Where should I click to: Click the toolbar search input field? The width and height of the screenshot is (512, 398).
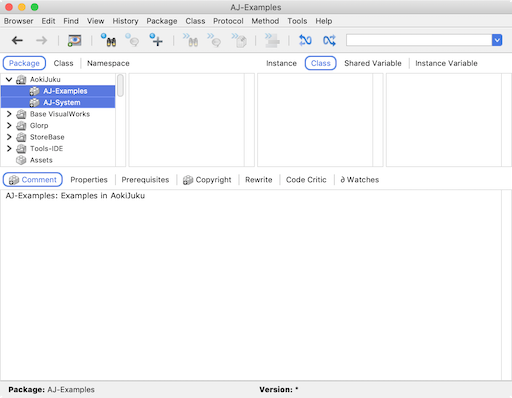tap(419, 40)
